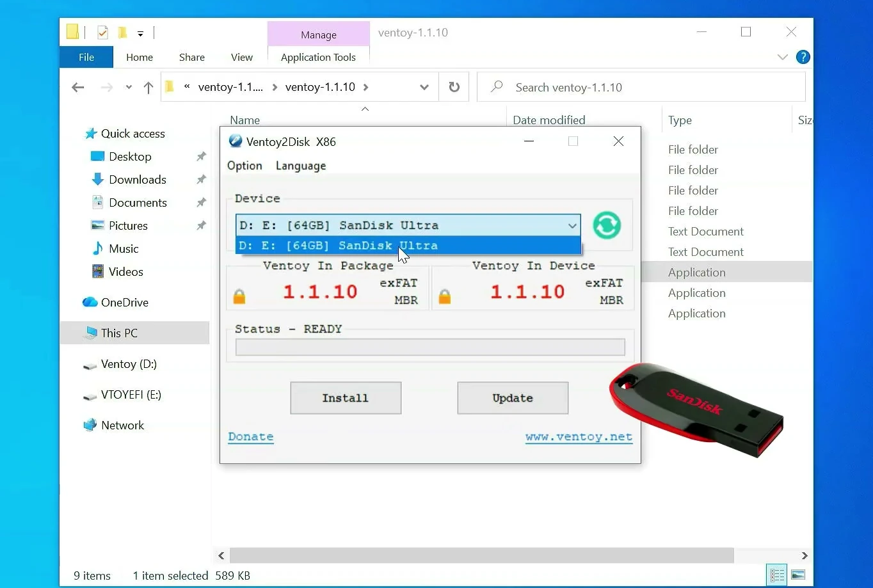
Task: Click the Search ventoy-1.1.10 box
Action: (x=641, y=87)
